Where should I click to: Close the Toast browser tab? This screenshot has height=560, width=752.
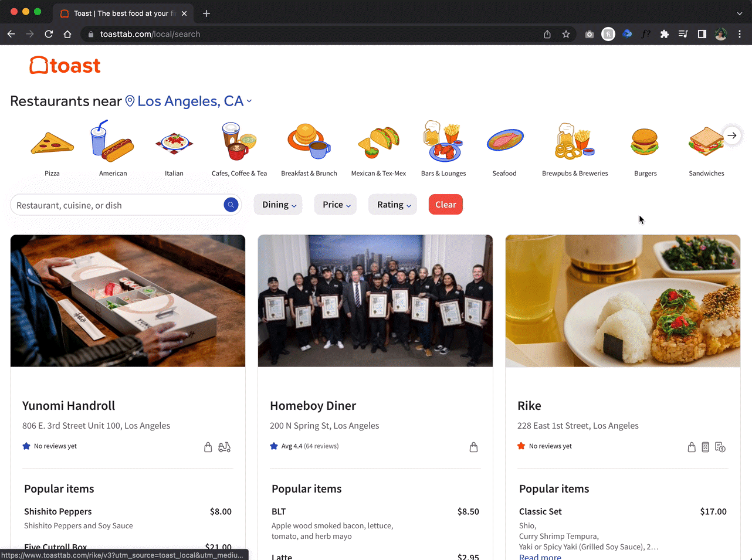click(x=184, y=13)
